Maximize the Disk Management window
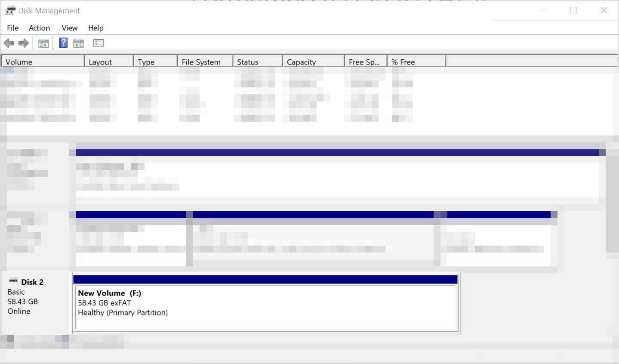The image size is (619, 364). (x=573, y=10)
